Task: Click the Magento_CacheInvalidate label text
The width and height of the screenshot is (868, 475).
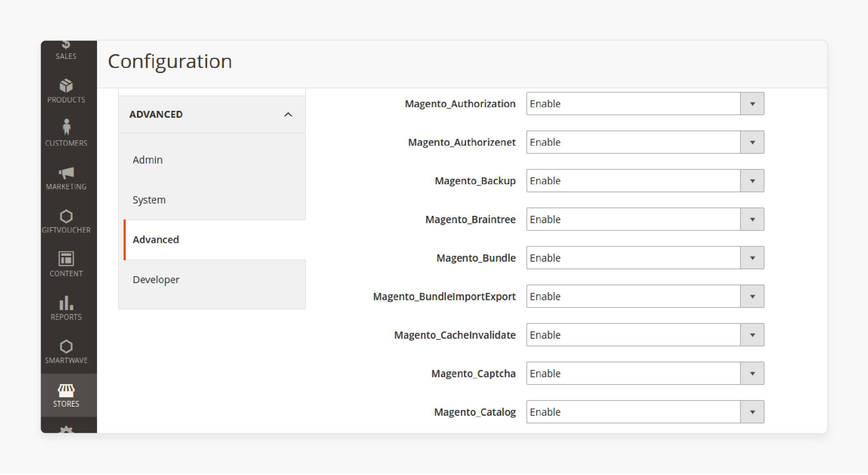Action: pos(455,335)
